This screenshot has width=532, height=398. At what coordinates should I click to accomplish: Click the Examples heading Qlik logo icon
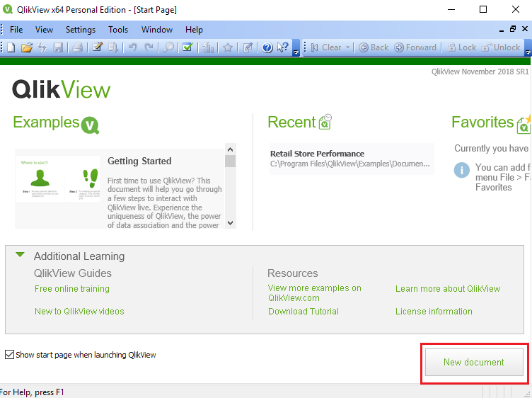point(91,125)
